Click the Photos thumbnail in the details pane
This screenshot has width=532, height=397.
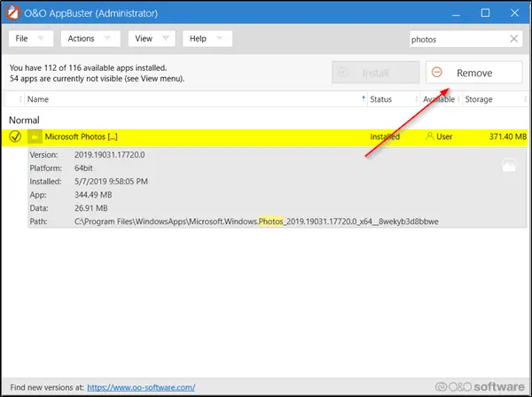click(509, 165)
